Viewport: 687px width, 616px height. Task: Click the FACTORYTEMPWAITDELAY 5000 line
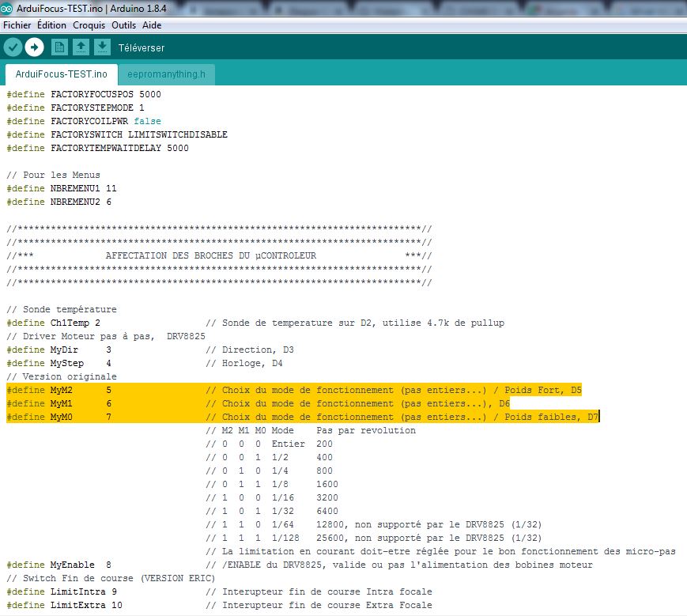pos(97,148)
